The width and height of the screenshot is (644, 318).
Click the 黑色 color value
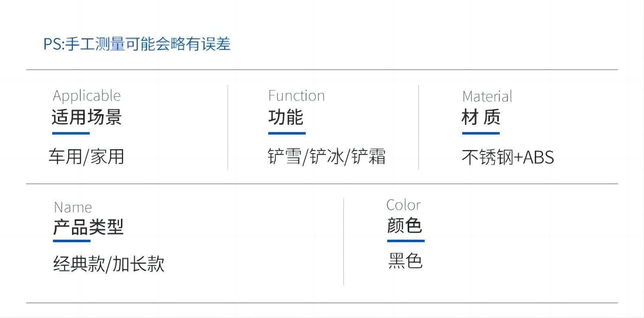[405, 261]
